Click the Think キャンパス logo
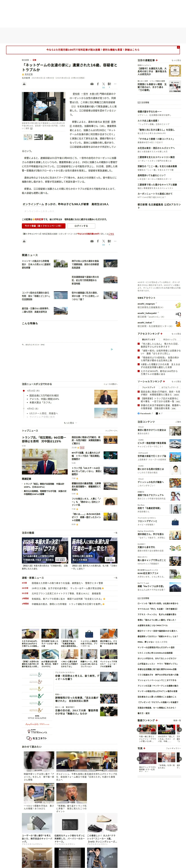Screen dimensions: 186x868 pos(37,732)
